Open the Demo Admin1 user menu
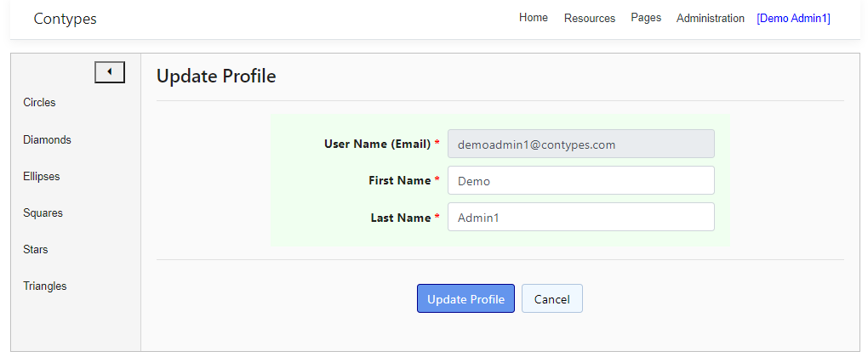This screenshot has height=357, width=868. pyautogui.click(x=793, y=18)
